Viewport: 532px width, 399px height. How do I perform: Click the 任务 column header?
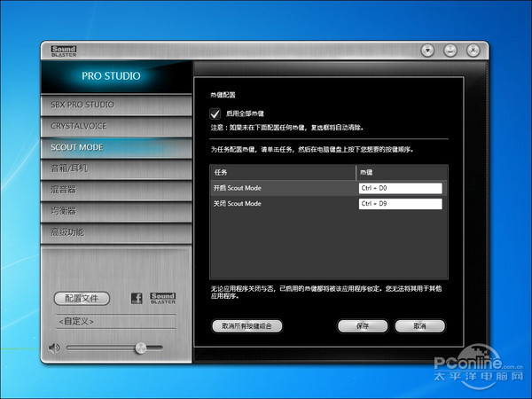coord(283,173)
